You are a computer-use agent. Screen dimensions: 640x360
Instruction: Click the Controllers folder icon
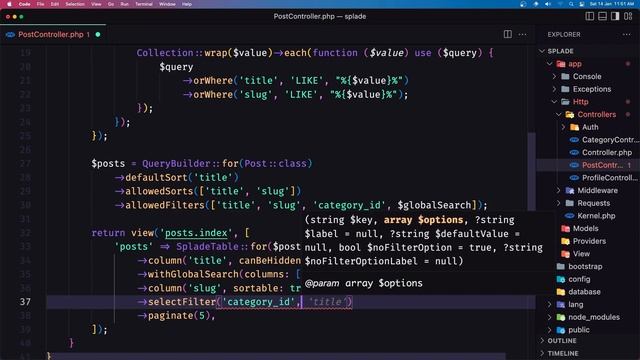(570, 114)
